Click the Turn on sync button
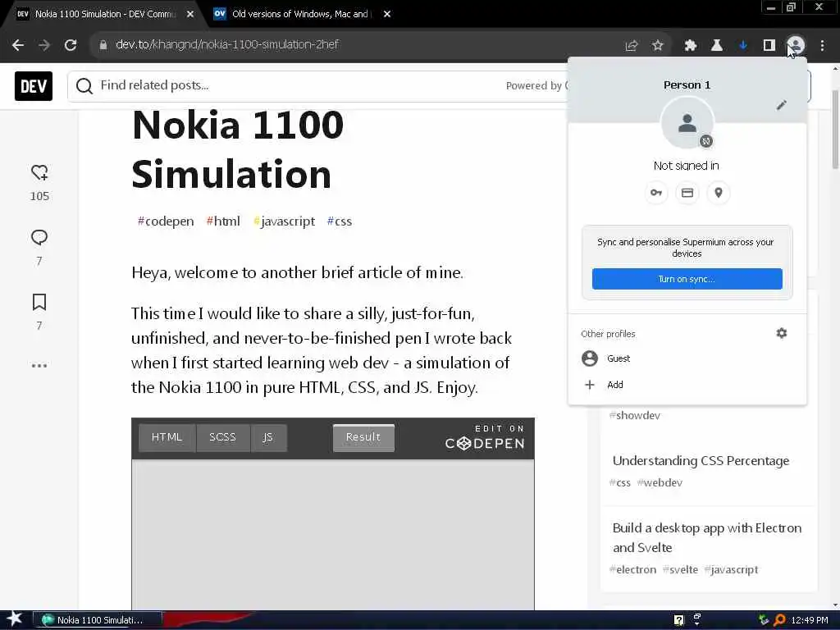This screenshot has height=630, width=840. pos(687,279)
